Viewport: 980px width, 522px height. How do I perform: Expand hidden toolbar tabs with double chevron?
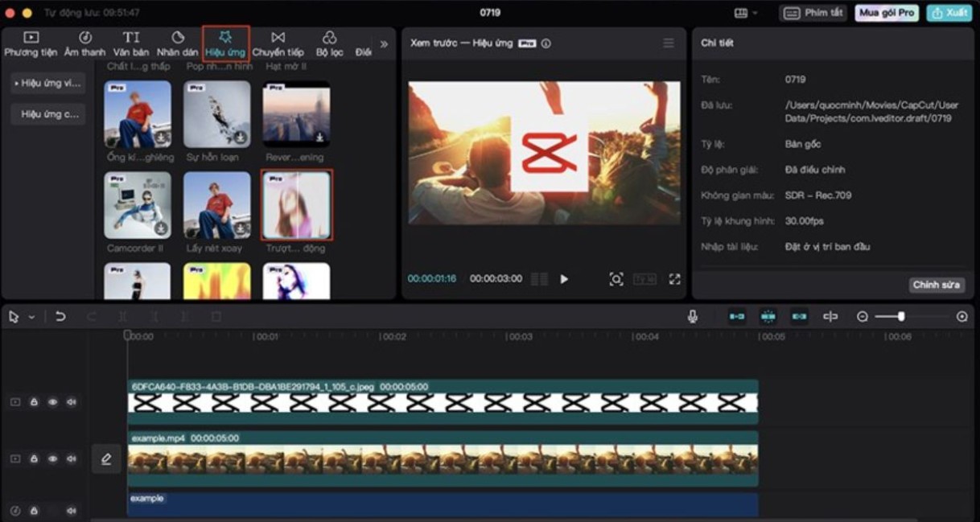pyautogui.click(x=384, y=44)
